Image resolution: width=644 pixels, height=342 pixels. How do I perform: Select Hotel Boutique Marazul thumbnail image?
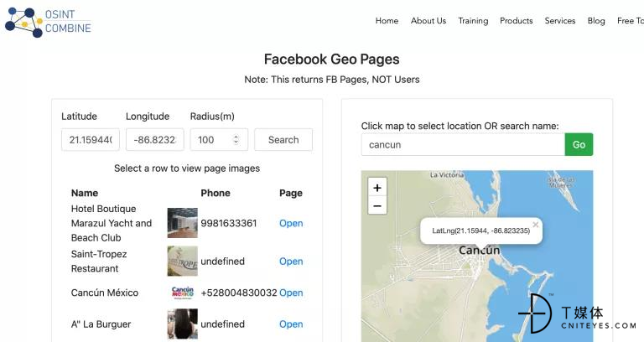[182, 223]
